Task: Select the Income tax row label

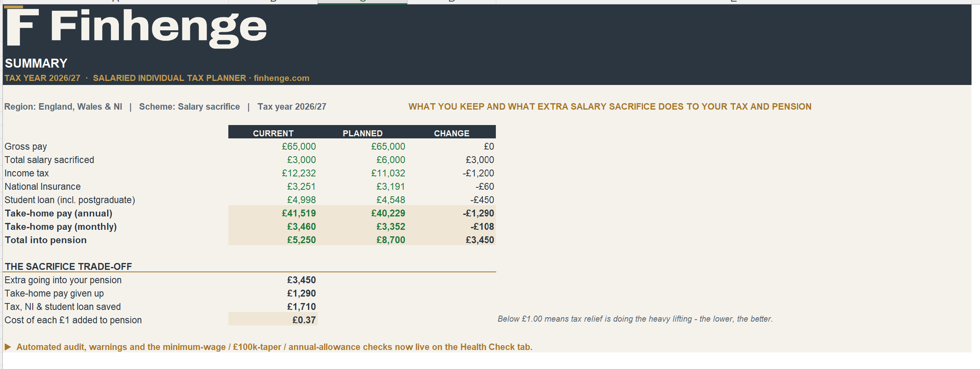Action: 27,173
